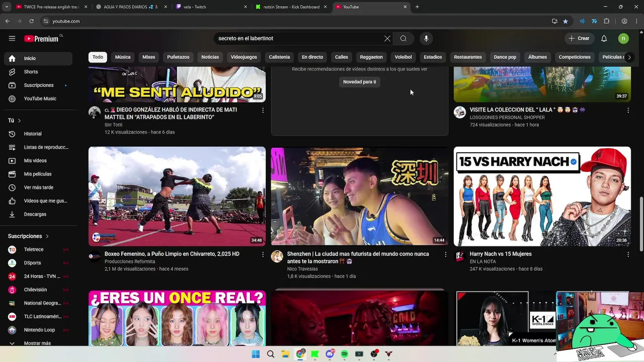
Task: Activate voice search microphone
Action: [x=426, y=38]
